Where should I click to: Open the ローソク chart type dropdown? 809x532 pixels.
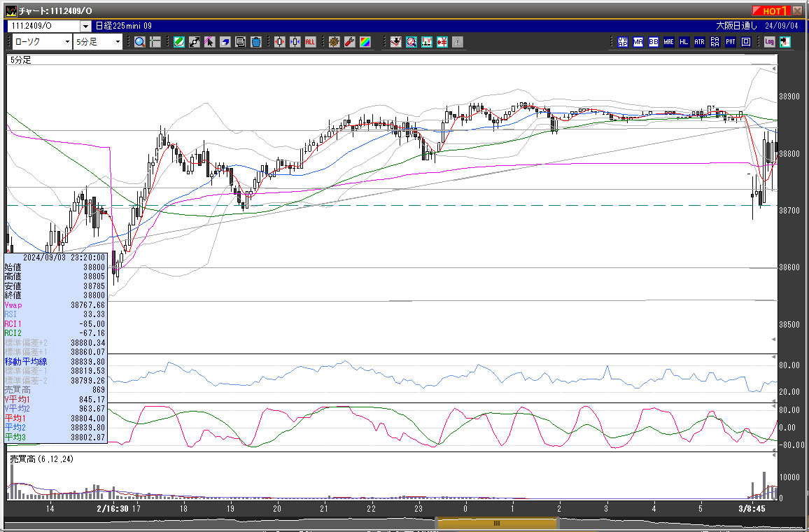[x=67, y=42]
